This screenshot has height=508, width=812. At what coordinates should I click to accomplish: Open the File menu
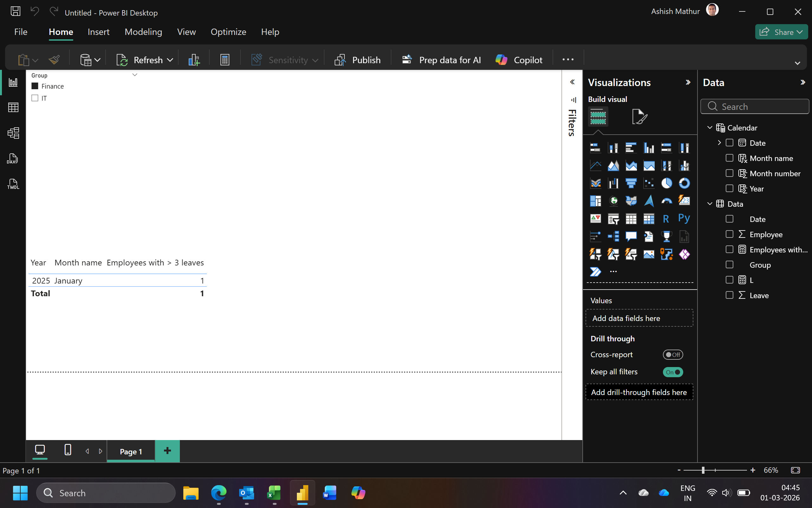pyautogui.click(x=21, y=32)
